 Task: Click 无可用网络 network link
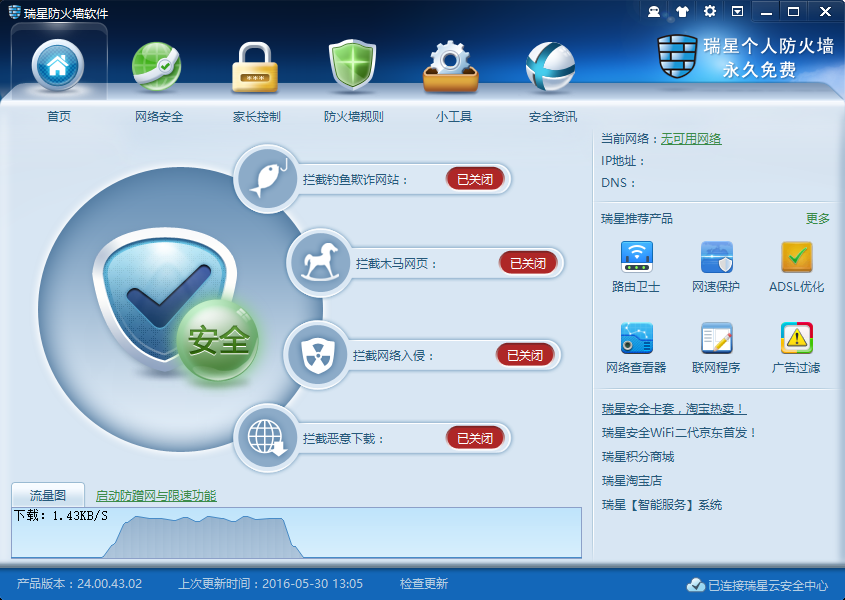(x=691, y=139)
